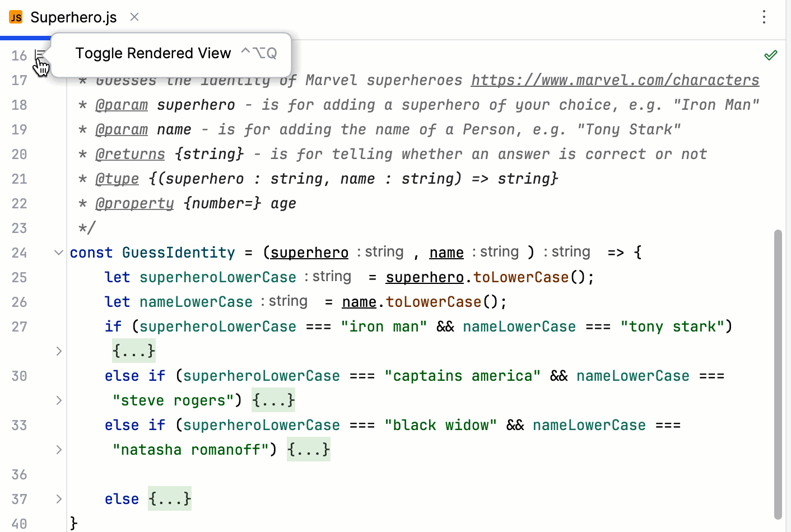Click the @returns tag link
791x532 pixels.
coord(130,154)
